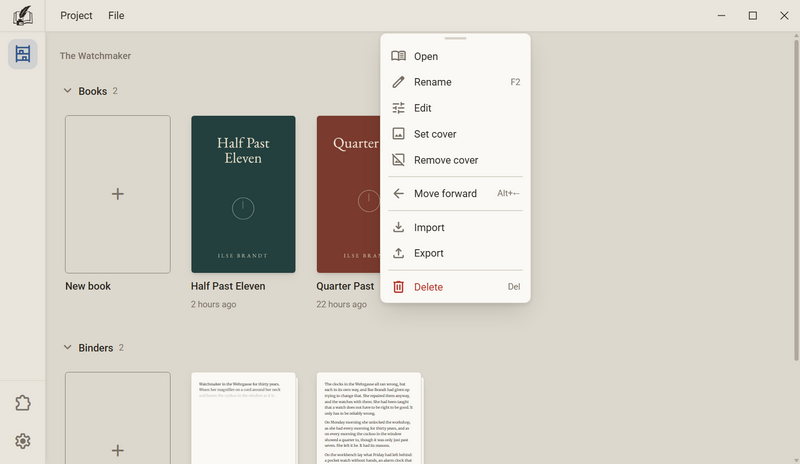Click the drag handle atop the context menu
Image resolution: width=800 pixels, height=464 pixels.
point(455,38)
